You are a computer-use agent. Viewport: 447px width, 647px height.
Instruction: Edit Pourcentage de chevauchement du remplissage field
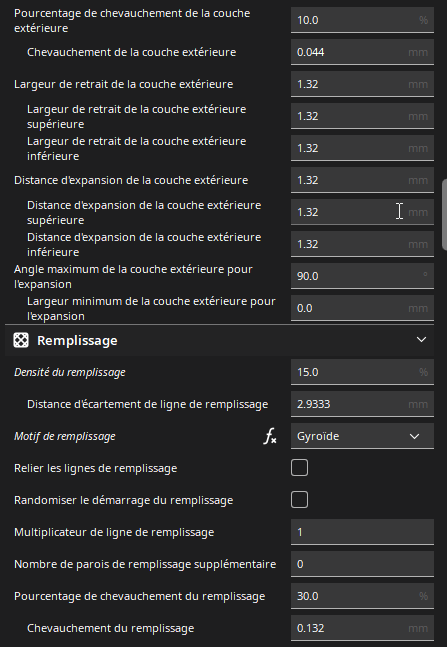(x=362, y=596)
